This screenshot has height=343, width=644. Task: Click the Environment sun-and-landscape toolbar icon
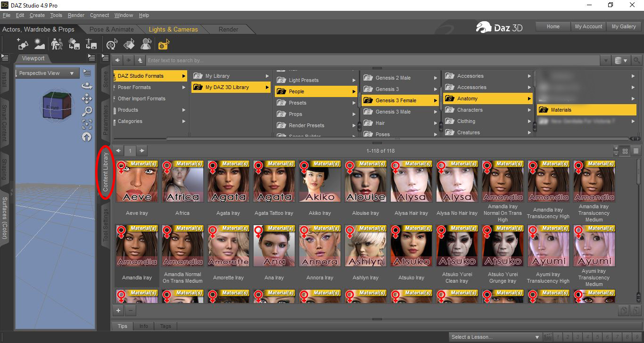[x=40, y=44]
